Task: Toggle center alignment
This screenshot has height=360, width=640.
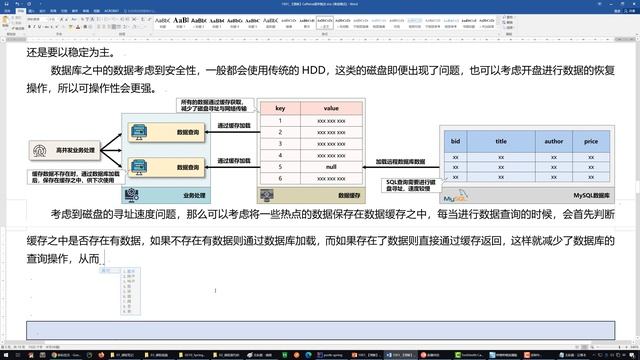Action: [x=104, y=27]
